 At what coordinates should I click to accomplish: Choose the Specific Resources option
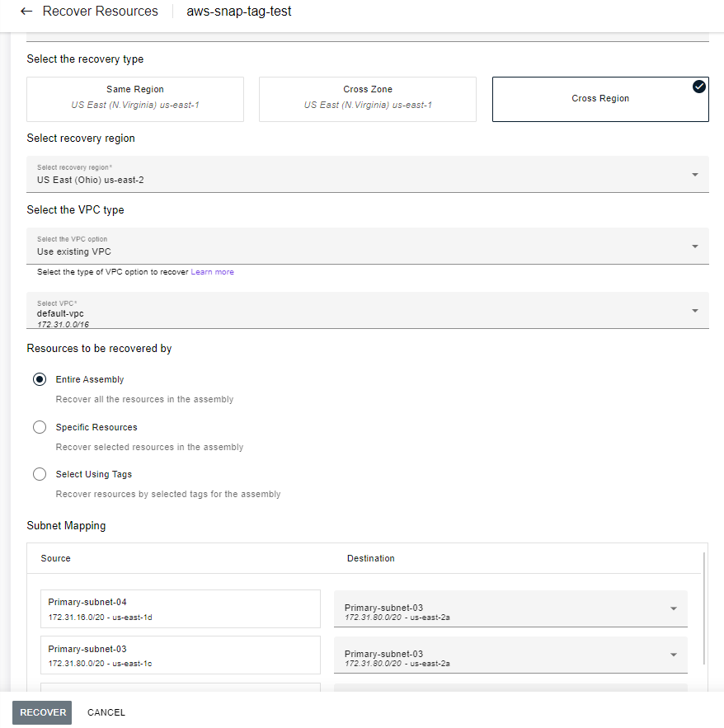click(x=39, y=427)
